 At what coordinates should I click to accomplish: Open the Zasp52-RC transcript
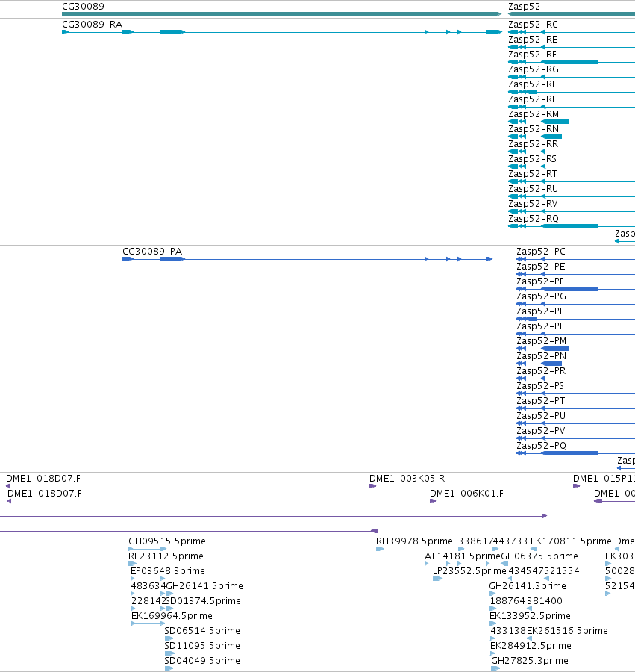click(x=533, y=25)
